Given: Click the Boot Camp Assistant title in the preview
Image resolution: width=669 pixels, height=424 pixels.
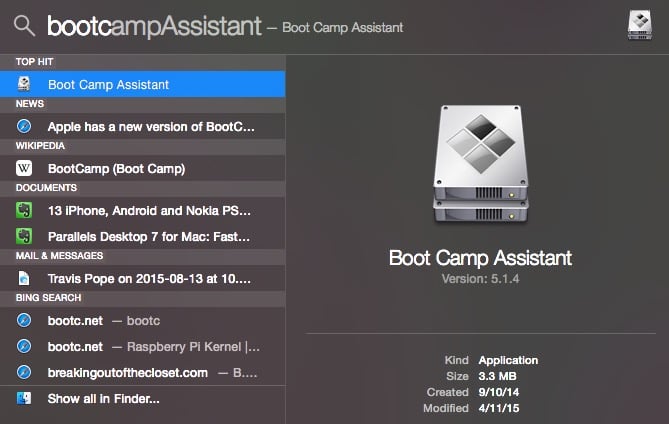Looking at the screenshot, I should 480,258.
